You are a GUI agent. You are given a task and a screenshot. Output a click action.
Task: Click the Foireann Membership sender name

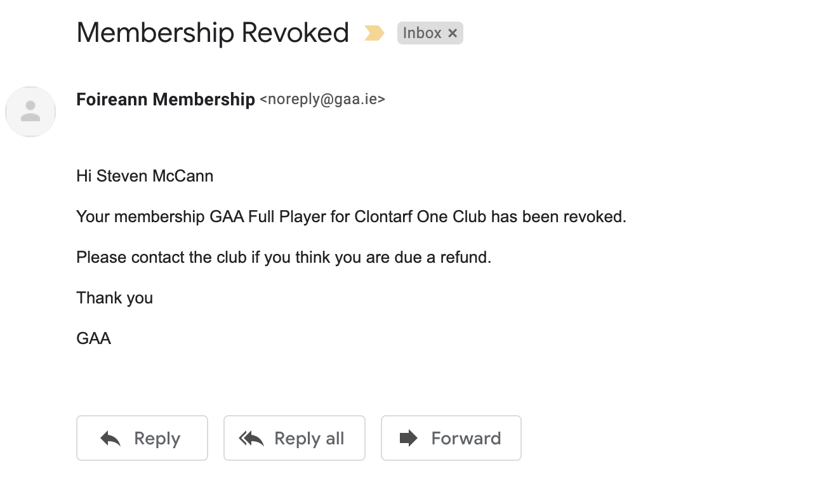(x=166, y=100)
